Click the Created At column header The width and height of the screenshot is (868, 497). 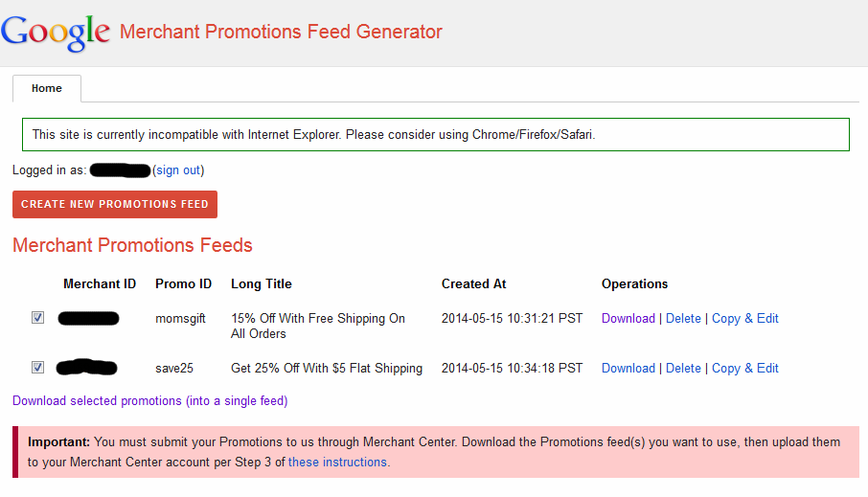pyautogui.click(x=474, y=283)
